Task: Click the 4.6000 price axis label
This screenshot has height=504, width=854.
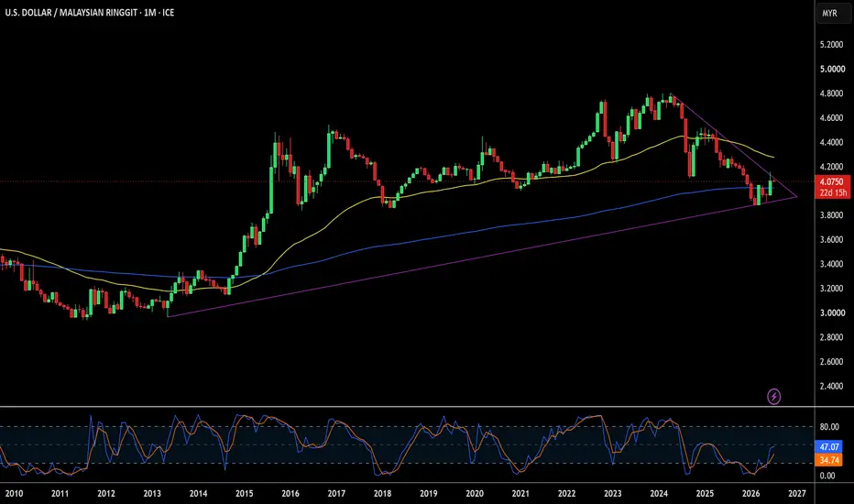Action: click(x=832, y=117)
